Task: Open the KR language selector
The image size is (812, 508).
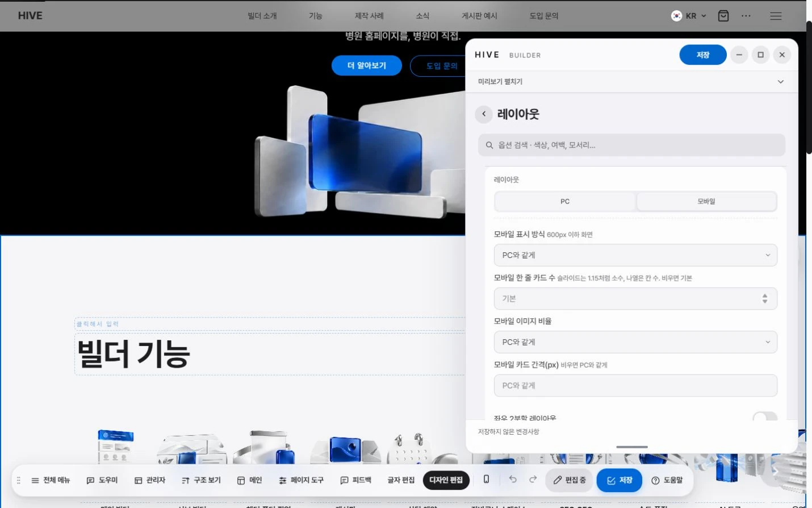Action: click(689, 16)
